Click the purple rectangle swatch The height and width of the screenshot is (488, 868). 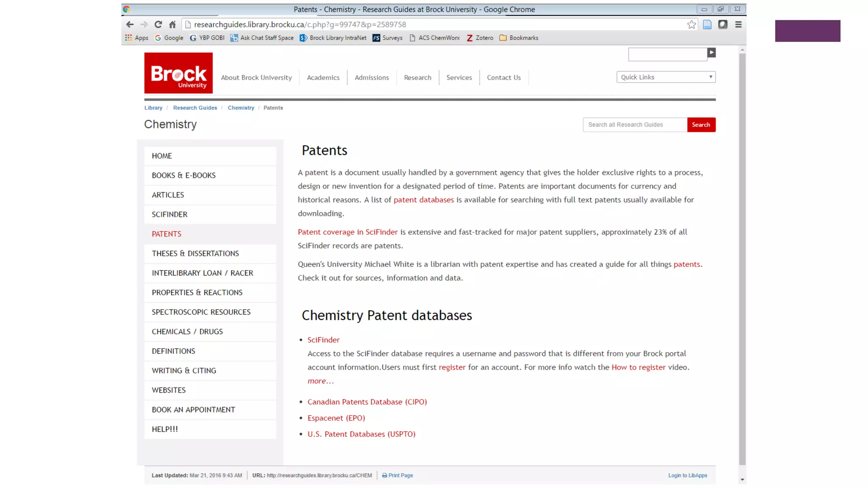[x=807, y=31]
